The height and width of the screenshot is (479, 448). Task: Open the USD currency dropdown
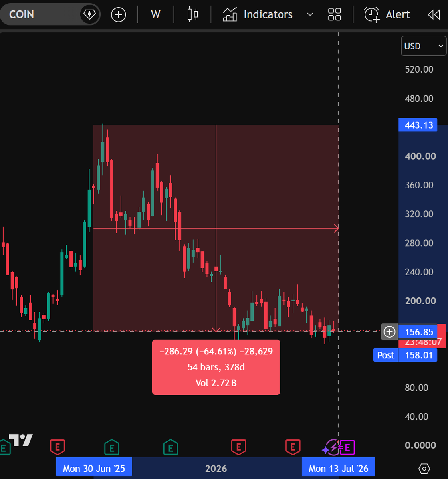(x=423, y=46)
